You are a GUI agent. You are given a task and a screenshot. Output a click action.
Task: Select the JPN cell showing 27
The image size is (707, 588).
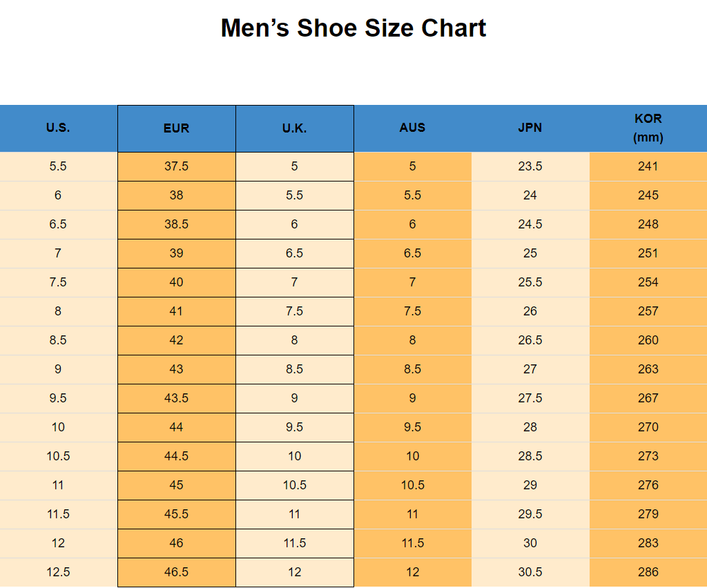point(530,369)
